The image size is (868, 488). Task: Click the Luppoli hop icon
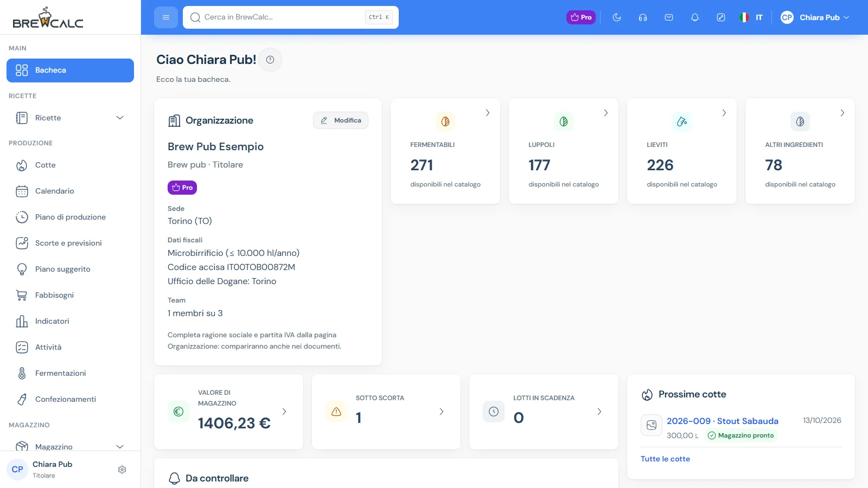[x=564, y=121]
